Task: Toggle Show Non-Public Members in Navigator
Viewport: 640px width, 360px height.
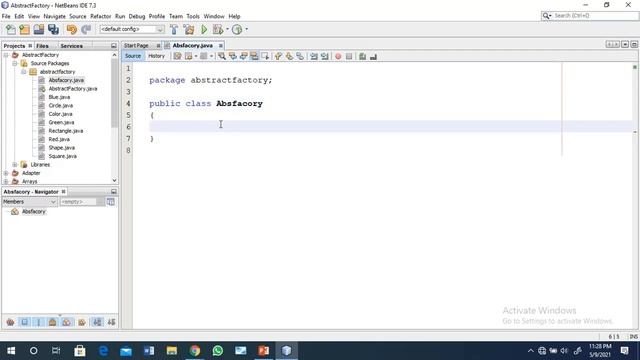Action: 53,322
